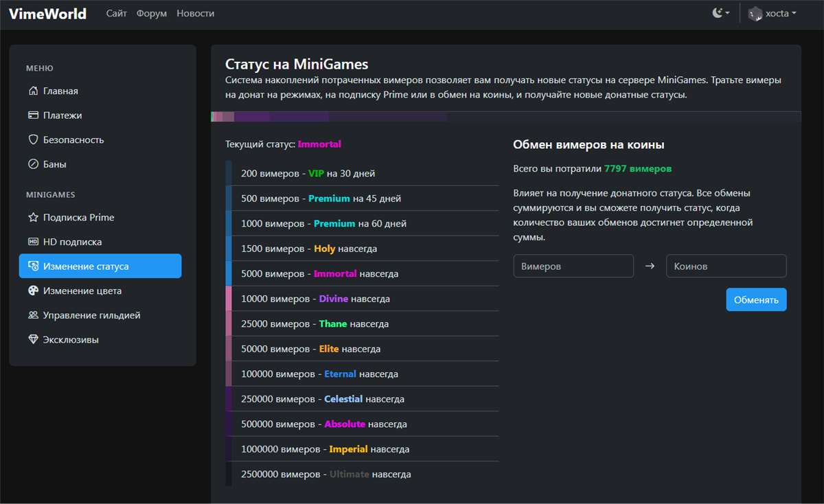The height and width of the screenshot is (504, 824).
Task: Click the ban circle icon beside Баны
Action: point(33,164)
